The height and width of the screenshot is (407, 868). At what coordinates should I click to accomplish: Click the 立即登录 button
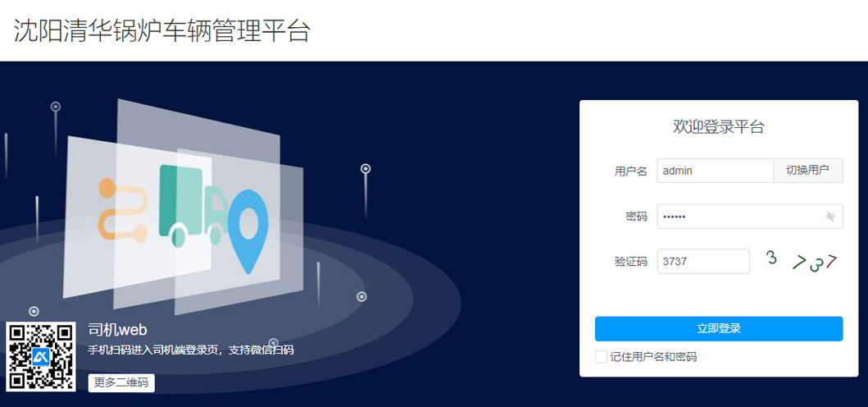tap(719, 329)
